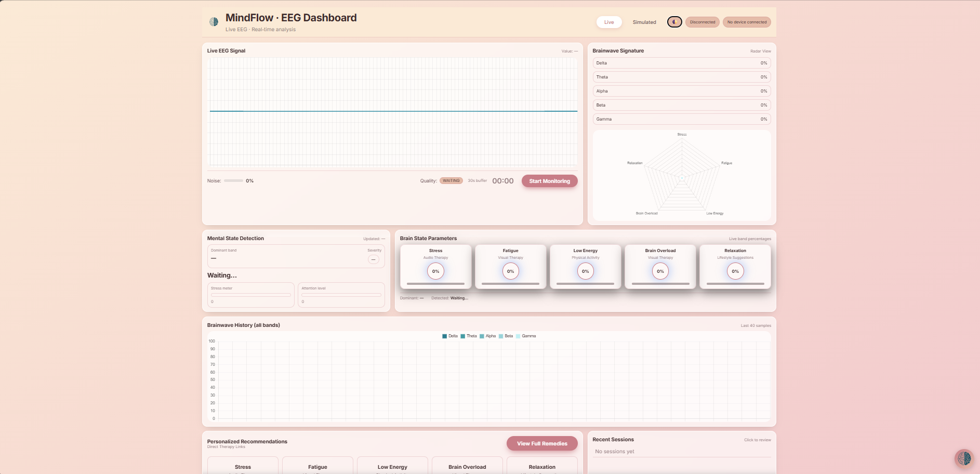This screenshot has height=474, width=980.
Task: Click the WAITING quality badge
Action: tap(451, 181)
